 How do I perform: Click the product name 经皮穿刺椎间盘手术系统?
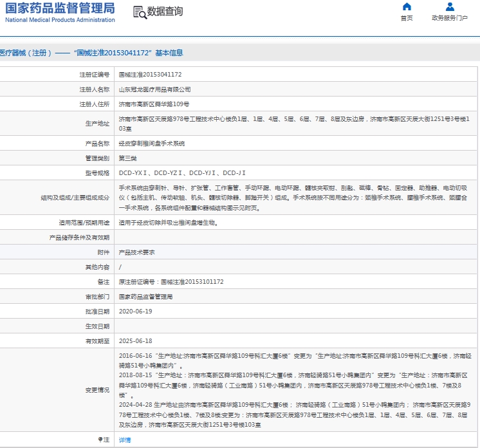[x=152, y=144]
